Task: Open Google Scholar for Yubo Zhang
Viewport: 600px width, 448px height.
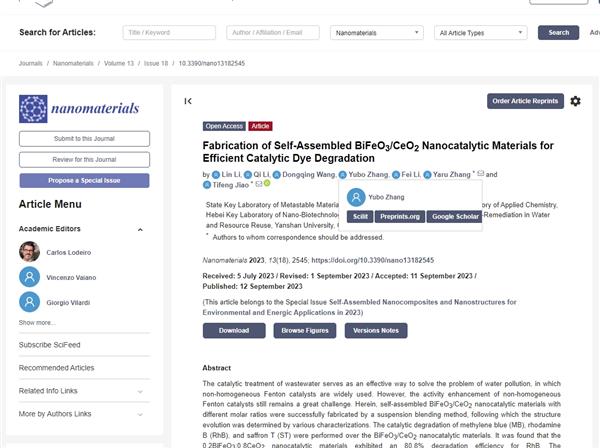Action: 455,216
